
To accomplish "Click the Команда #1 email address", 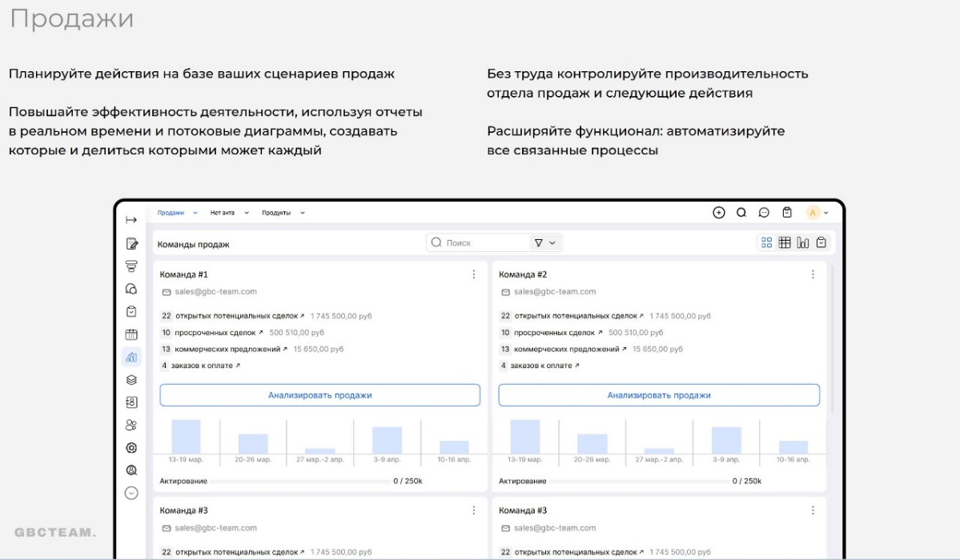I will pyautogui.click(x=215, y=292).
